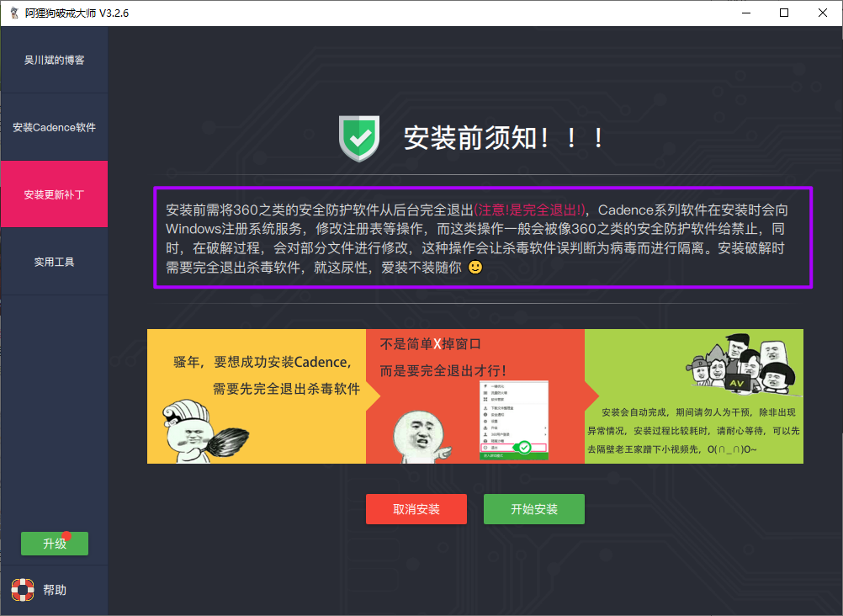Click the tray menu screenshot in the red banner
Viewport: 843px width, 616px height.
[x=514, y=420]
